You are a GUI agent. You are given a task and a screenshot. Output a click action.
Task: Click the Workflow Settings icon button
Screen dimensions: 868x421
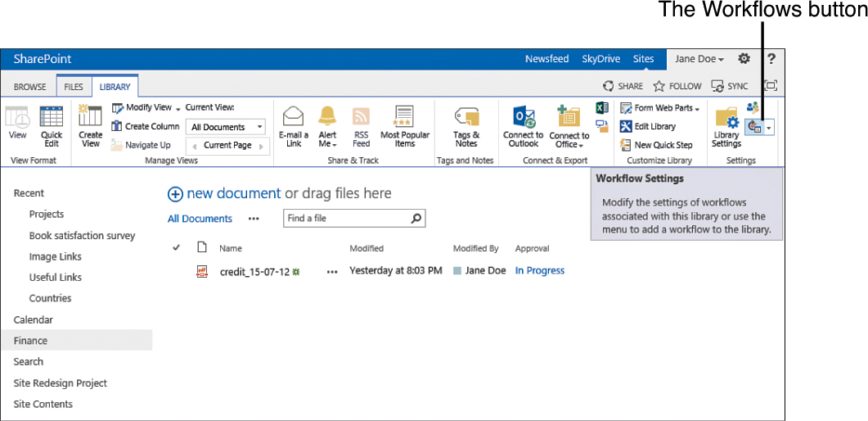click(x=754, y=128)
